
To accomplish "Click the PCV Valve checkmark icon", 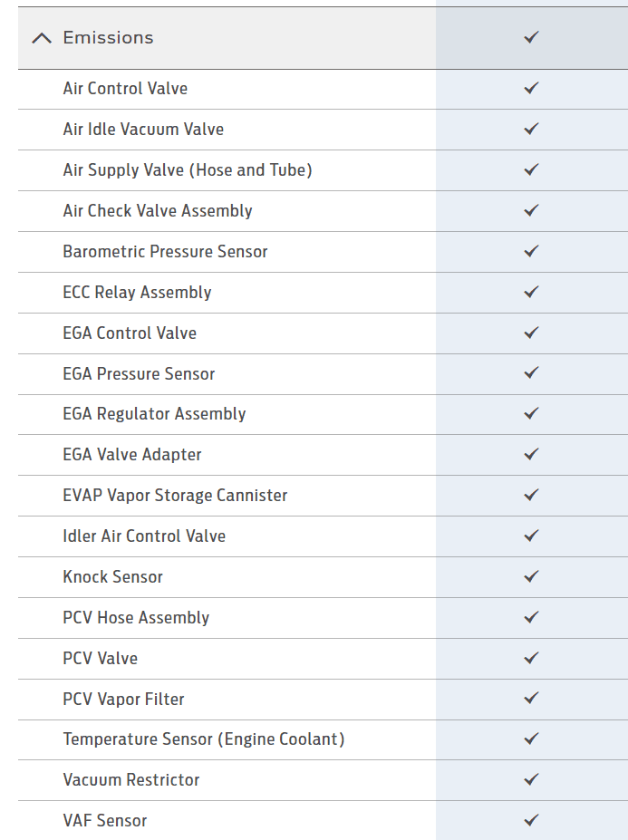I will click(531, 658).
